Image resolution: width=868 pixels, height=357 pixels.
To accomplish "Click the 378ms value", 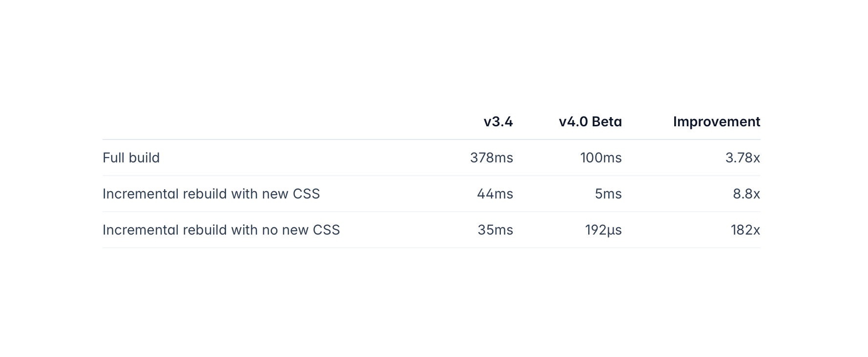I will pos(491,158).
